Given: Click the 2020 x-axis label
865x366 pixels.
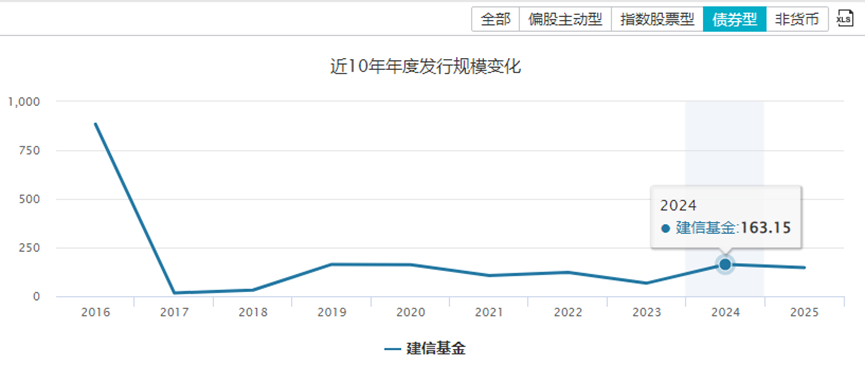Looking at the screenshot, I should click(x=410, y=312).
